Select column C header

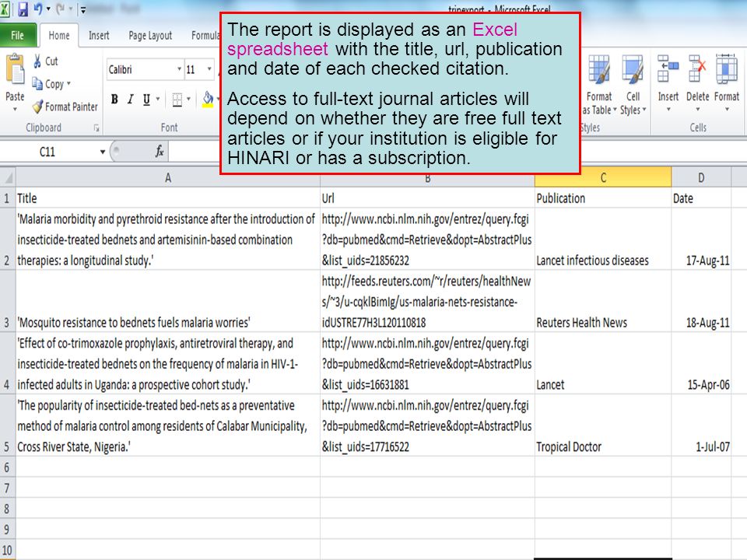click(603, 177)
